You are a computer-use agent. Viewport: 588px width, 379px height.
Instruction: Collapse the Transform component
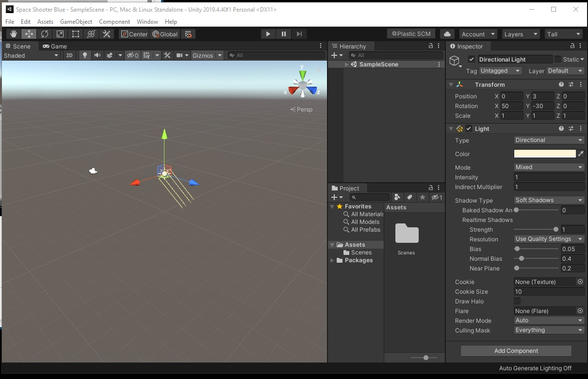tap(451, 84)
